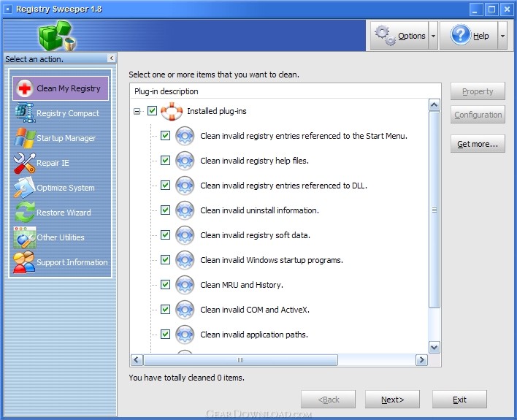Open Startup Manager action

click(61, 138)
